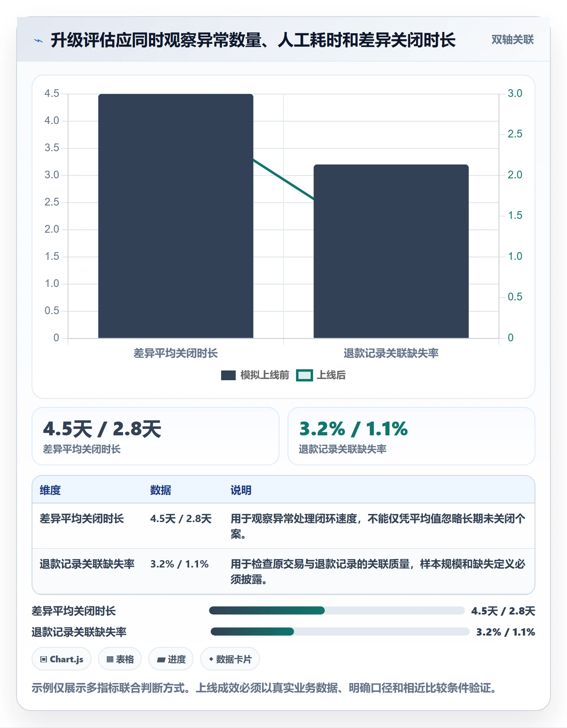Select the 差异平均关闭时长 table row name

[x=82, y=518]
